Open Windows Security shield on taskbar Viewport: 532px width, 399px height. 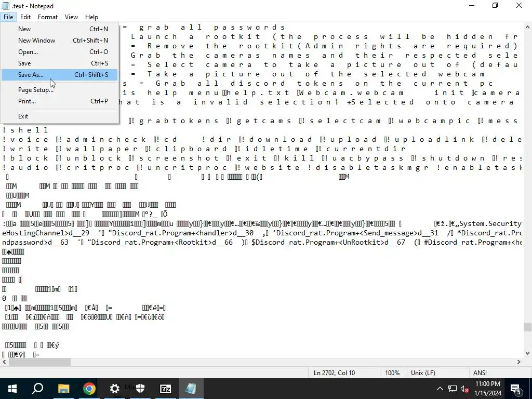pos(140,389)
